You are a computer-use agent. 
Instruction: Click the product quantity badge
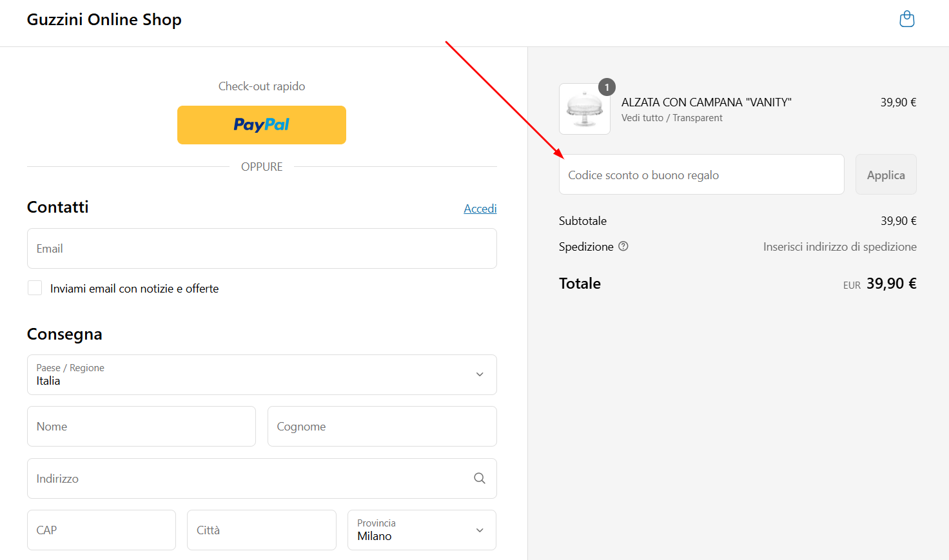(607, 87)
